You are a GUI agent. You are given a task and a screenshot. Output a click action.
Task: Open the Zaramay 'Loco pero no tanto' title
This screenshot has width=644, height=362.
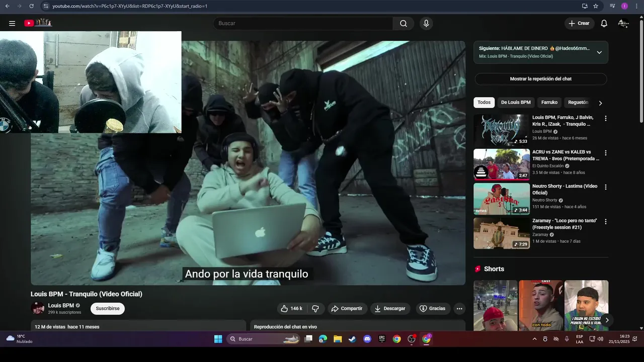coord(565,224)
